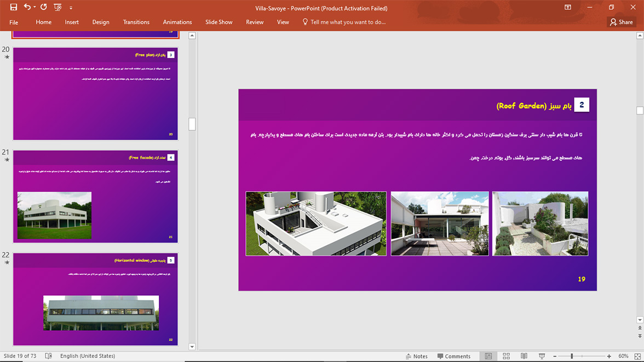Select the middle terrace photo
The height and width of the screenshot is (362, 644).
pyautogui.click(x=439, y=223)
